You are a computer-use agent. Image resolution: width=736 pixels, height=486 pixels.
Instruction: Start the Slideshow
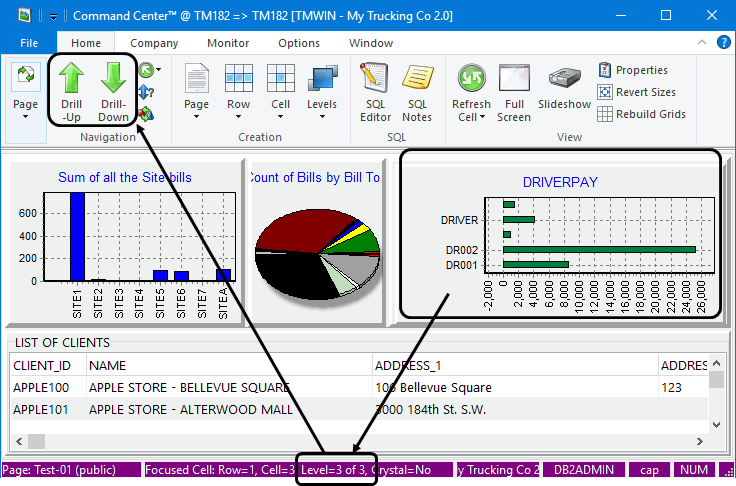pyautogui.click(x=564, y=87)
